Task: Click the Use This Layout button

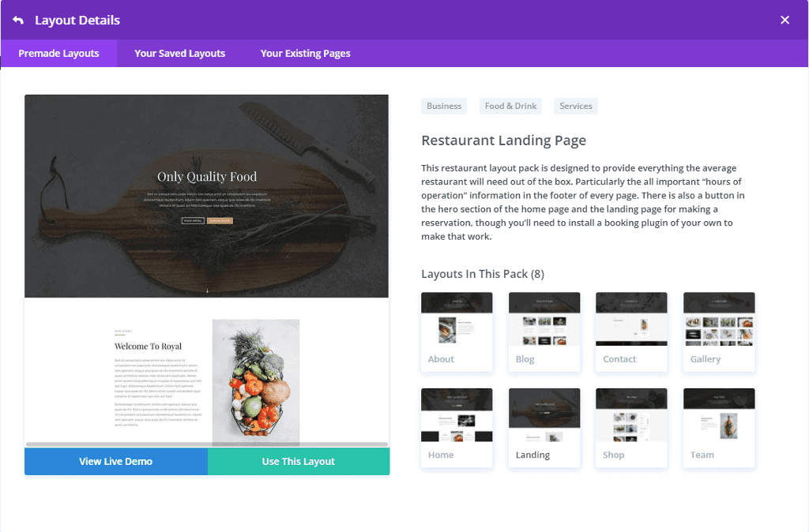Action: pos(298,462)
